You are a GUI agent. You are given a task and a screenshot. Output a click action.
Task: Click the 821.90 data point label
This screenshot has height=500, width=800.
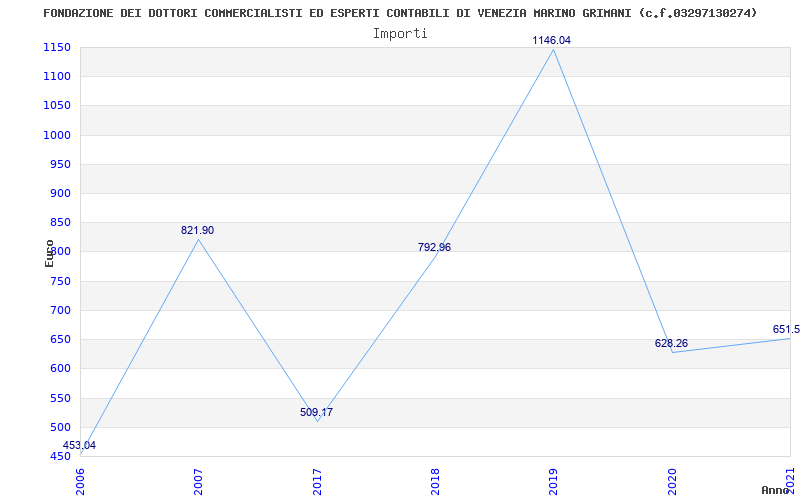pyautogui.click(x=197, y=230)
